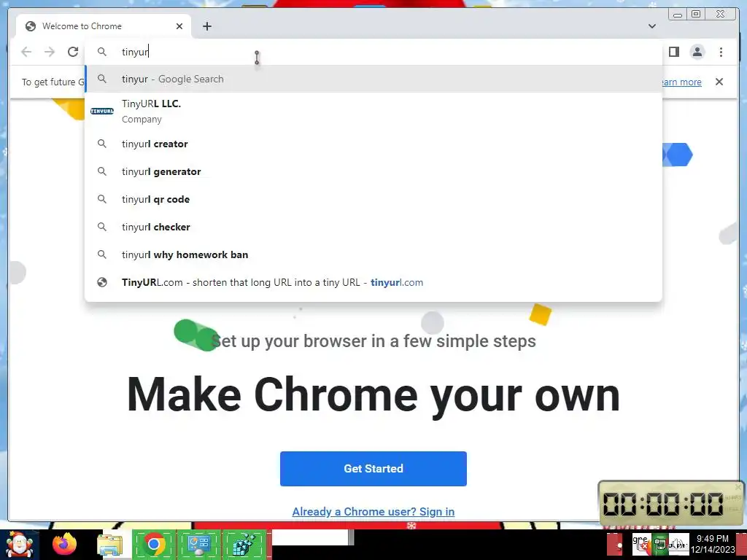
Task: Open the Chrome profile avatar menu
Action: pyautogui.click(x=697, y=52)
